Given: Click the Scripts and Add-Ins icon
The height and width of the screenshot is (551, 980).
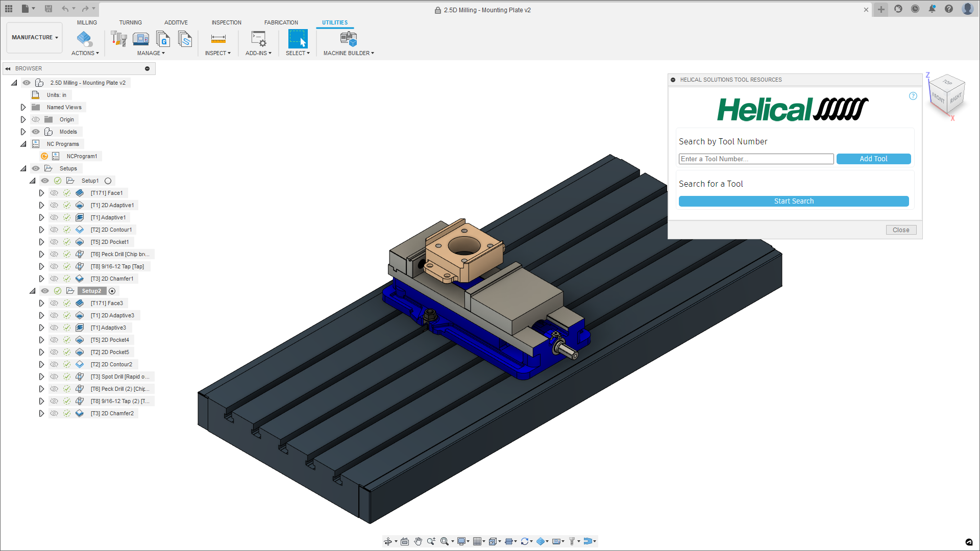Looking at the screenshot, I should (258, 39).
